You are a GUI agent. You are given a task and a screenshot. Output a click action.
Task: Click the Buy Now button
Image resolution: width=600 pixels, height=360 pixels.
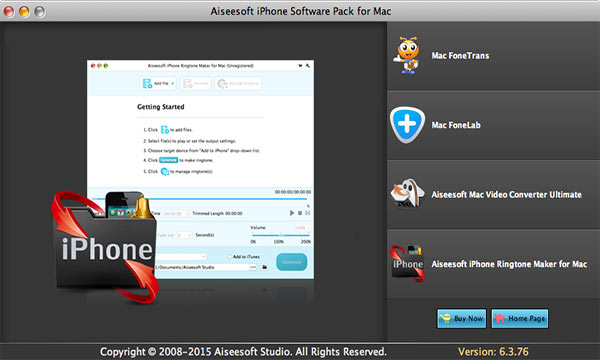tap(461, 319)
